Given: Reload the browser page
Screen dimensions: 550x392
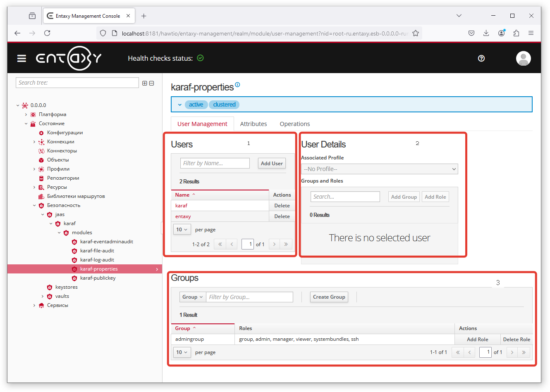Looking at the screenshot, I should tap(47, 33).
